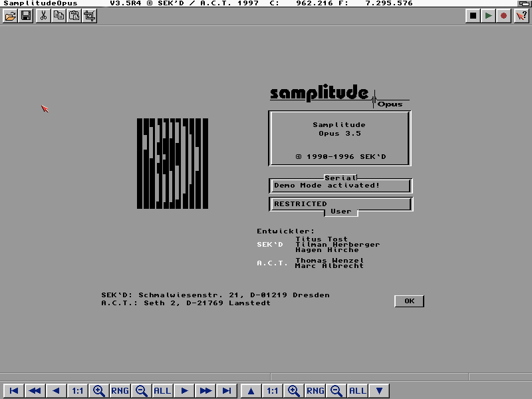Zoom out vertically with the second minus magnifier
The width and height of the screenshot is (532, 399).
pos(336,390)
